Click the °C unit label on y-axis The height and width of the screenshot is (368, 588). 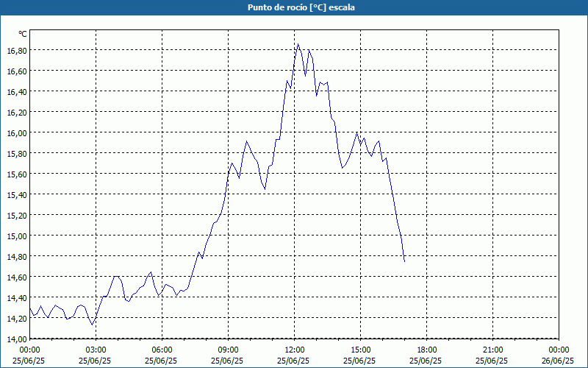(23, 34)
